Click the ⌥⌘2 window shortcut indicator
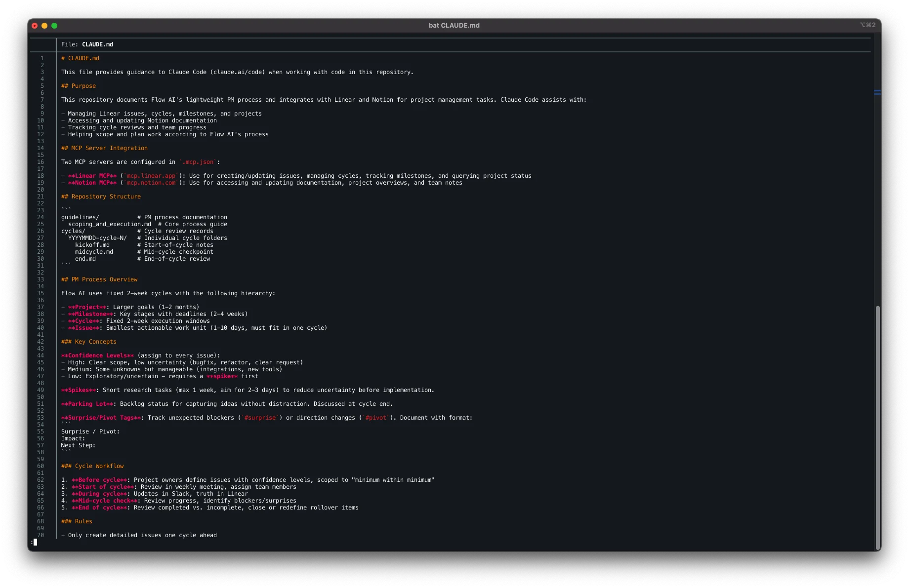This screenshot has width=909, height=588. coord(867,25)
